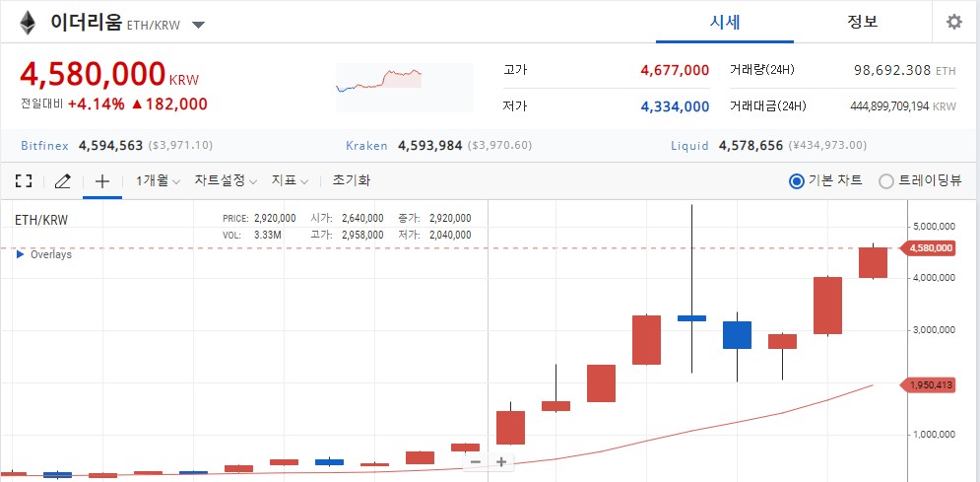
Task: Click the Bitfinex exchange price link
Action: pyautogui.click(x=45, y=146)
